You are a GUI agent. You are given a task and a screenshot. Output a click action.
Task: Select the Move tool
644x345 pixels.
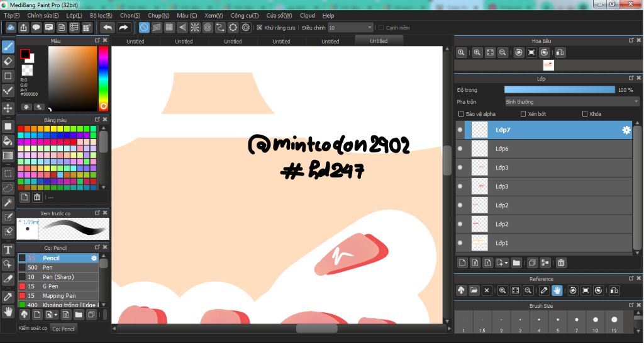(8, 108)
